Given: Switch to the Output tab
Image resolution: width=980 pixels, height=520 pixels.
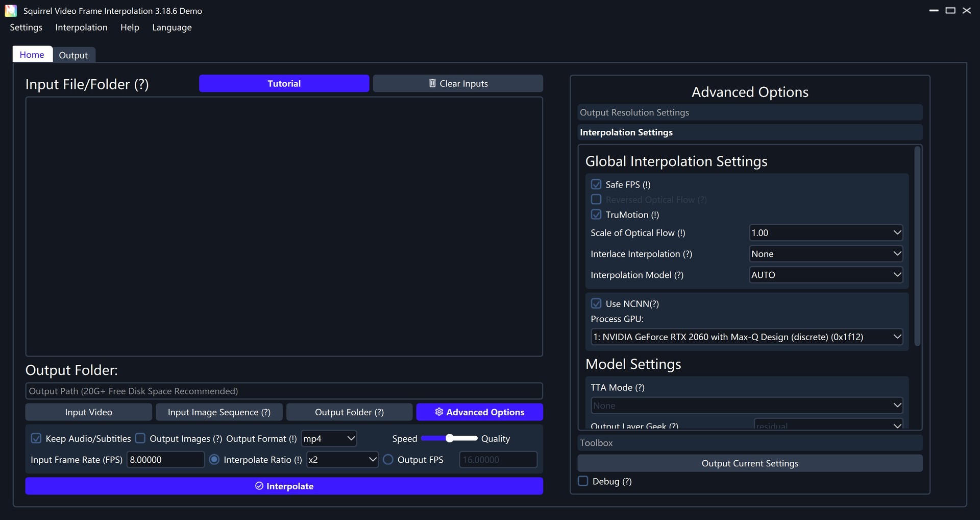Looking at the screenshot, I should [73, 55].
